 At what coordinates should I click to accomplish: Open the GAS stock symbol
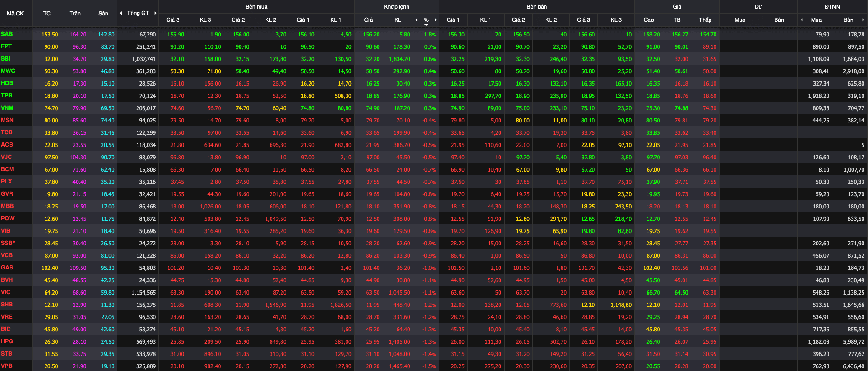coord(7,268)
